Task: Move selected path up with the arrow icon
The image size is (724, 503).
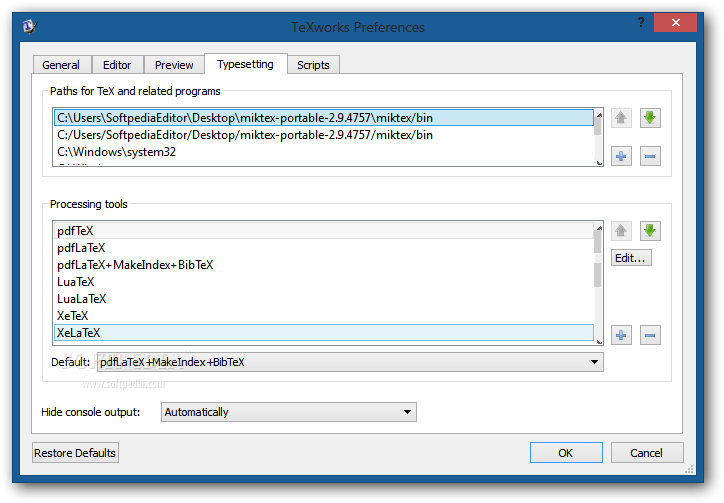Action: pyautogui.click(x=621, y=118)
